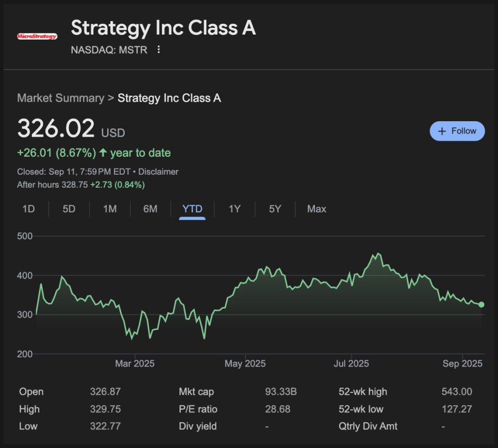Click the Follow button
Screen dimensions: 498x448
457,131
